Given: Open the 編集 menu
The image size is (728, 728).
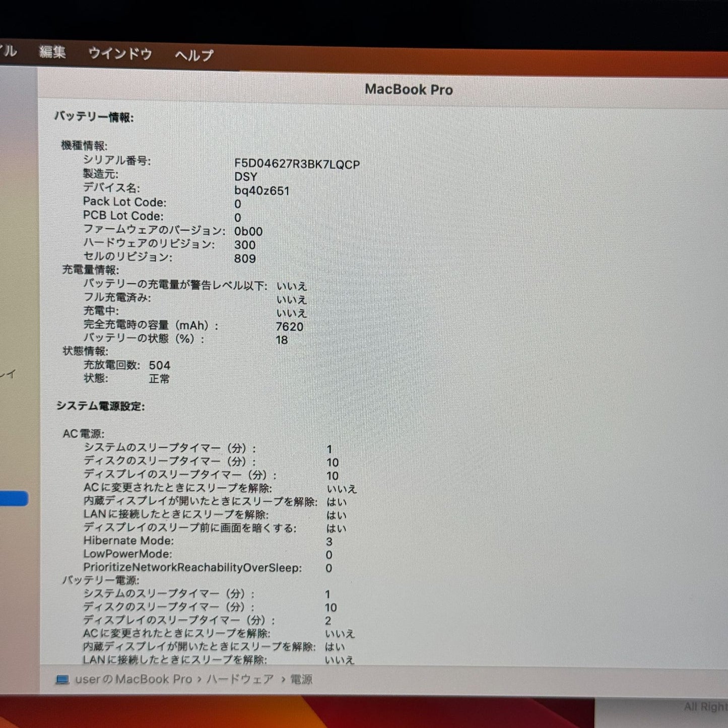Looking at the screenshot, I should point(52,52).
